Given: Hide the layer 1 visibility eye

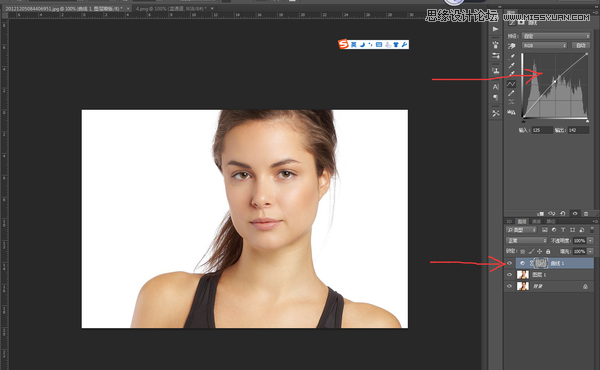Looking at the screenshot, I should click(509, 275).
